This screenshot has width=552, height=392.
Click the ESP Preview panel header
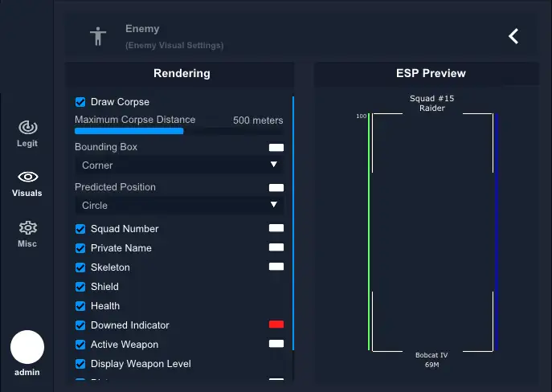click(427, 74)
